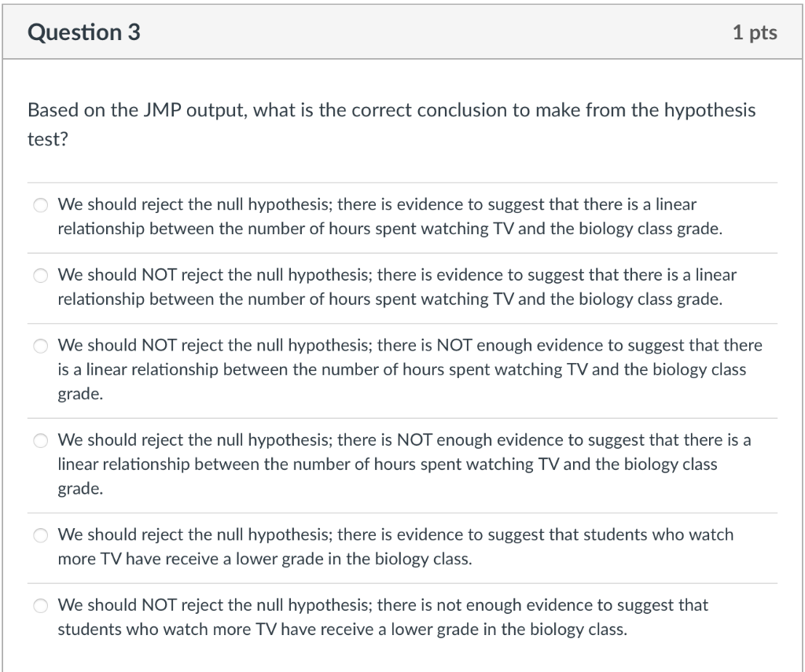Click first answer text about rejecting null with linear evidence
This screenshot has width=805, height=672.
click(390, 216)
